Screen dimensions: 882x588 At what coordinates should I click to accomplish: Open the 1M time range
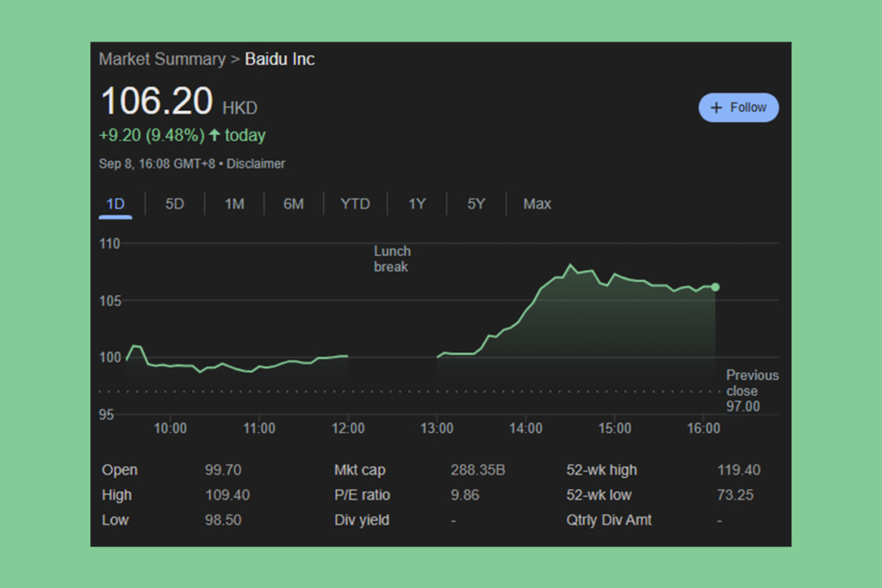pyautogui.click(x=234, y=204)
